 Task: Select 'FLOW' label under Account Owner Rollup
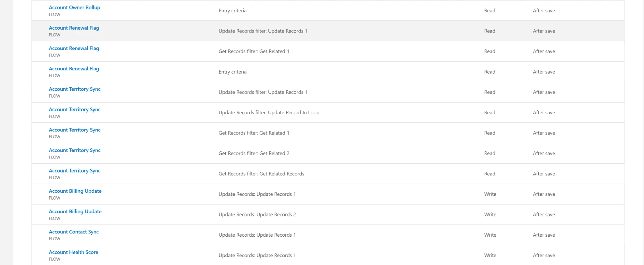pos(54,15)
